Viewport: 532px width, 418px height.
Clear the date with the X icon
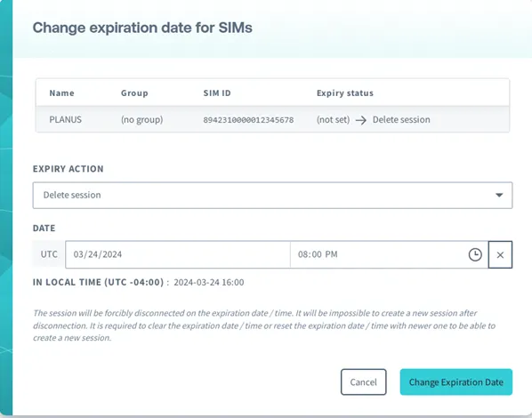point(500,255)
